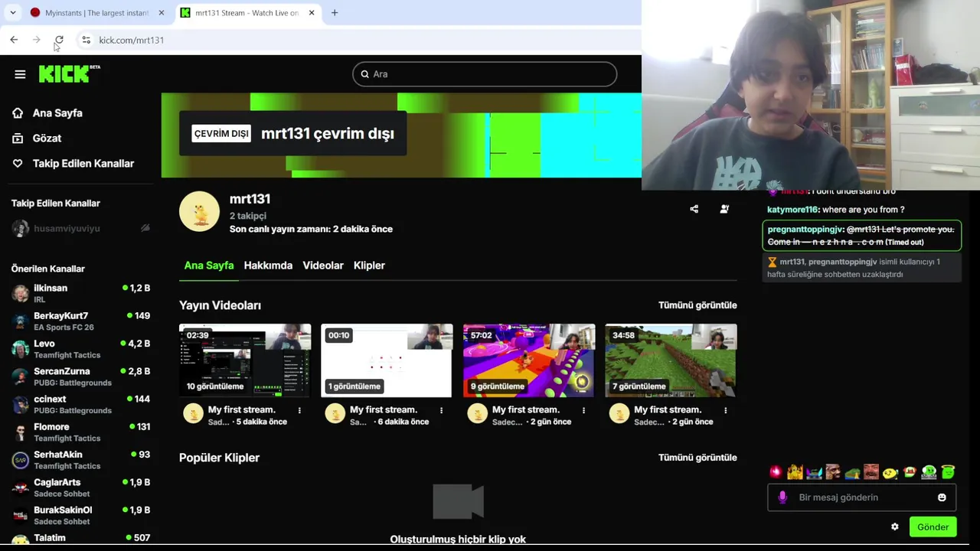The width and height of the screenshot is (980, 551).
Task: Send the chat message with Gönder
Action: 933,527
